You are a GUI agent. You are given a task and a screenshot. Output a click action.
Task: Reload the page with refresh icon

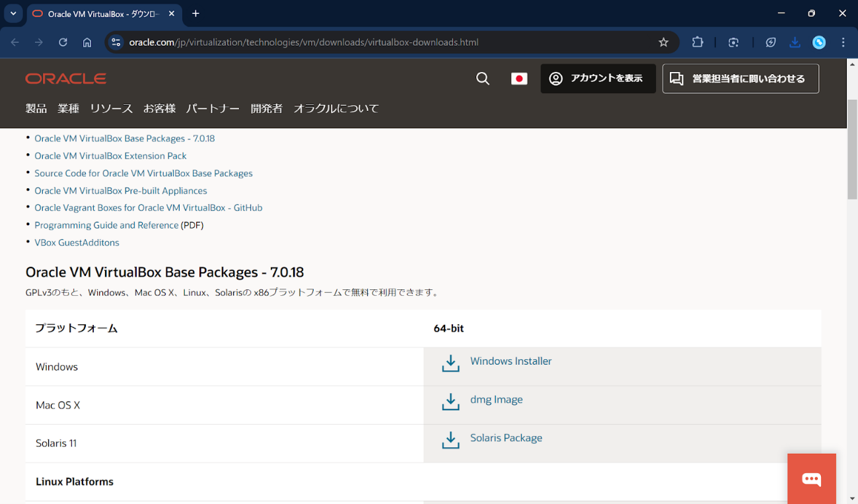pyautogui.click(x=63, y=42)
